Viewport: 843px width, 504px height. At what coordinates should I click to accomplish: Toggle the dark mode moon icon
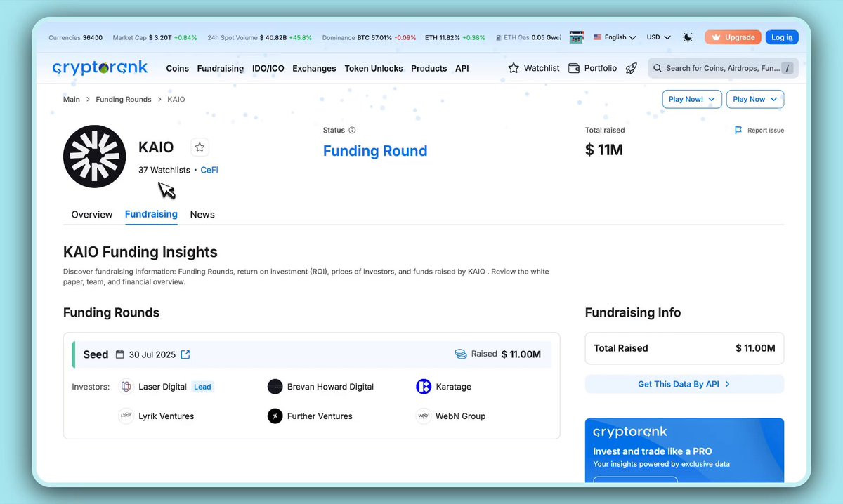point(688,37)
